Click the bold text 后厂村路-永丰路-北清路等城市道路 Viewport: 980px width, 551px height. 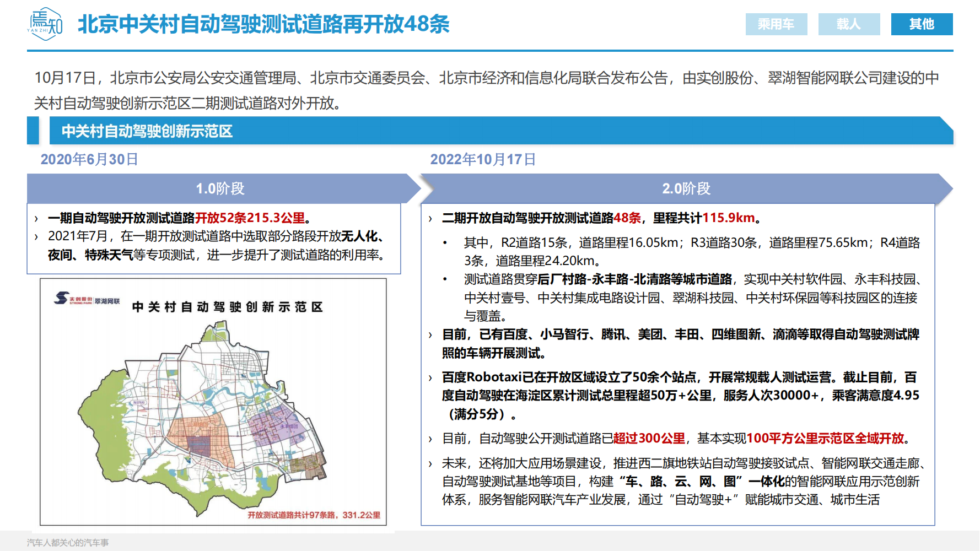coord(634,279)
